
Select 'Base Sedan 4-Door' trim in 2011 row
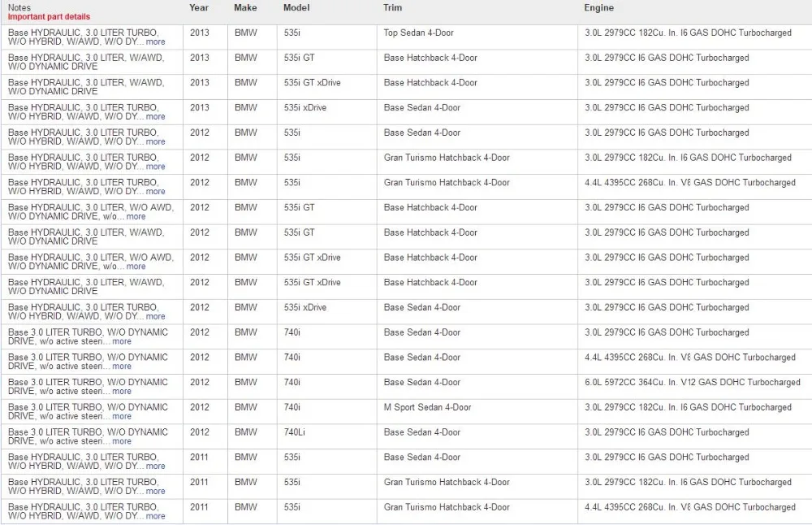click(477, 462)
